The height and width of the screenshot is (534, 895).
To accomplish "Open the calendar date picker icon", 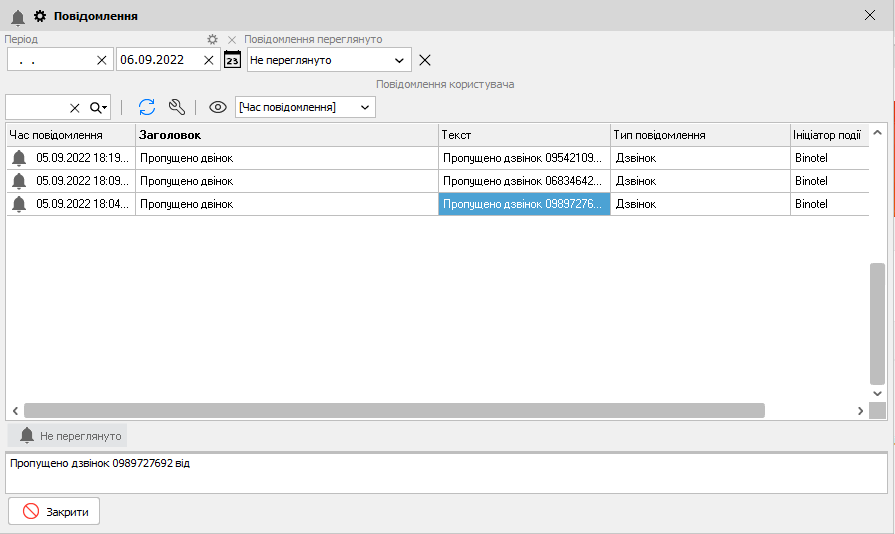I will pyautogui.click(x=232, y=60).
